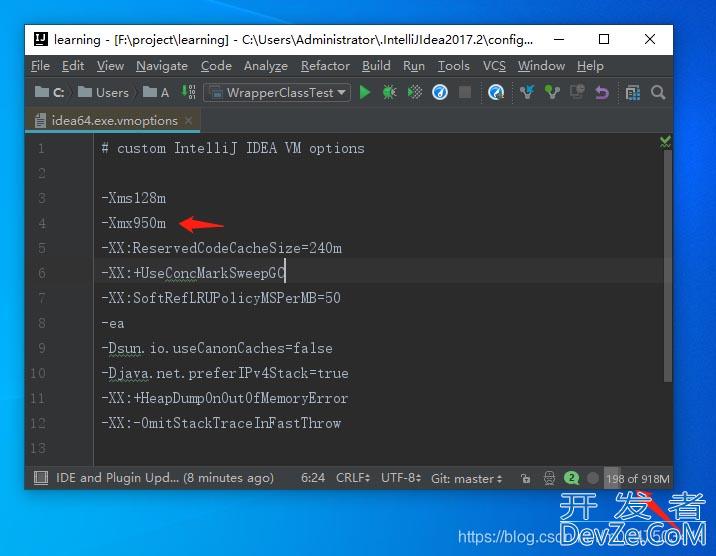Open the Tools menu
Screen dimensions: 716x556
point(453,66)
